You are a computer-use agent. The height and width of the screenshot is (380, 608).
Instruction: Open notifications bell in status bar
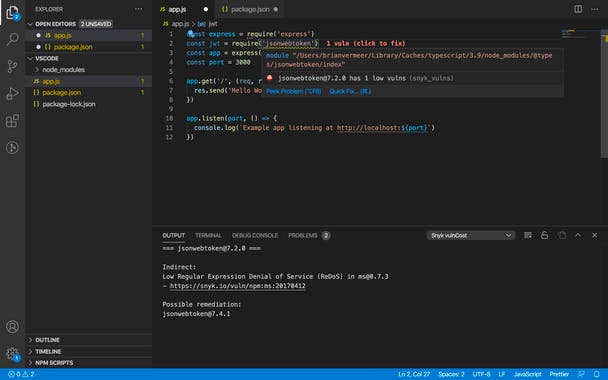click(596, 374)
